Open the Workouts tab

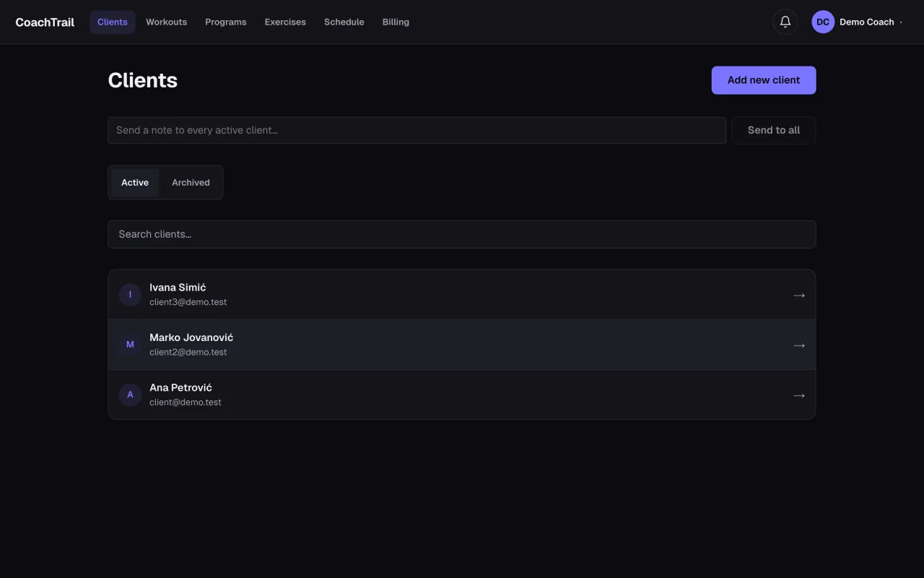(166, 22)
